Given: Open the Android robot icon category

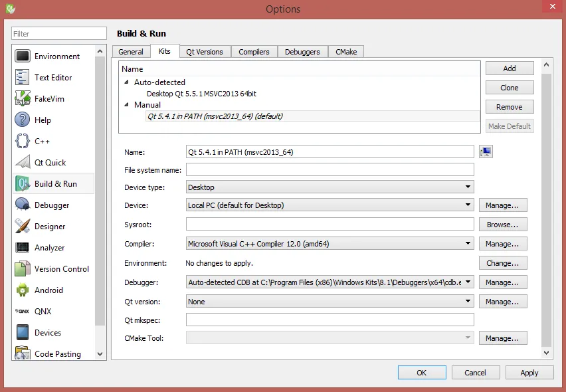Looking at the screenshot, I should [x=23, y=290].
